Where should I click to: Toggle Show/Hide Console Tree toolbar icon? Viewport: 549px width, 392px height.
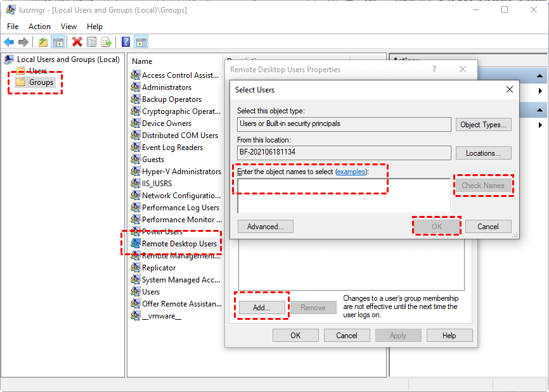(x=58, y=42)
